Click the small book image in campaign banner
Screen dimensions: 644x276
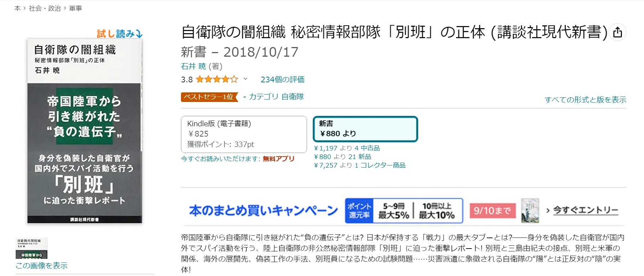tap(530, 211)
